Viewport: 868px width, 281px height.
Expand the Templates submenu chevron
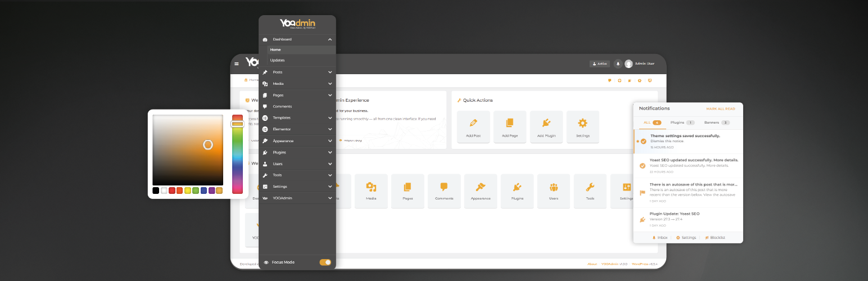coord(330,118)
